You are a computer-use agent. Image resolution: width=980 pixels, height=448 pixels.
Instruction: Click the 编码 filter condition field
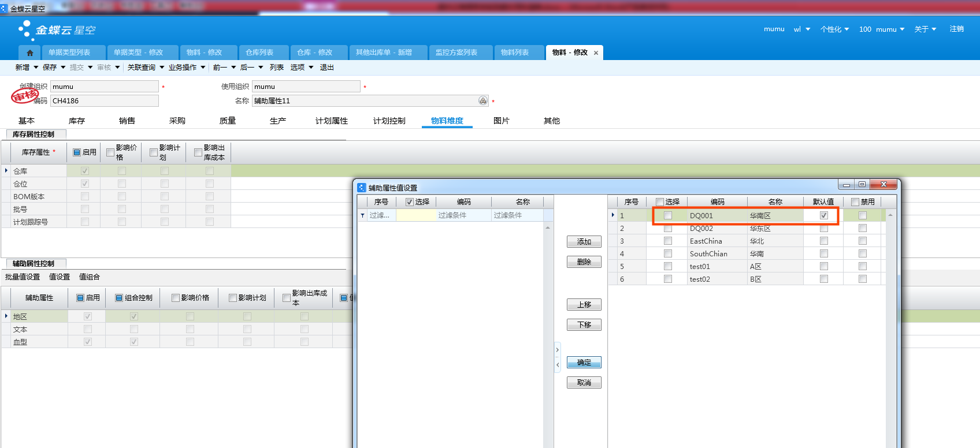(x=463, y=215)
